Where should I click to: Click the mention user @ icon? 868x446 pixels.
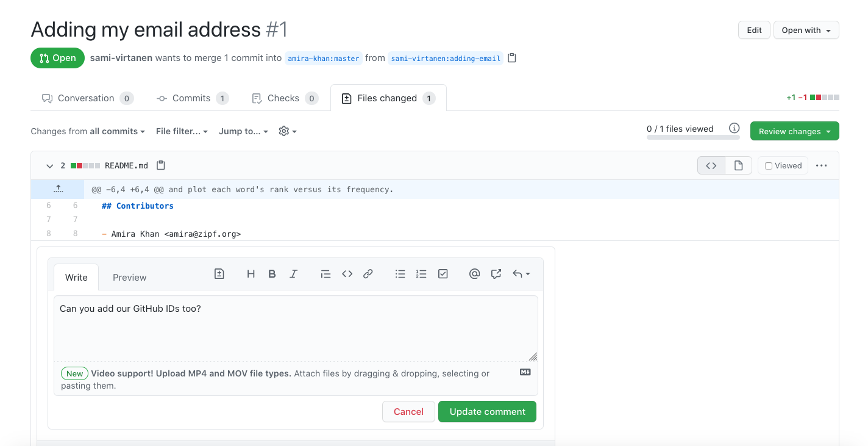pyautogui.click(x=474, y=274)
